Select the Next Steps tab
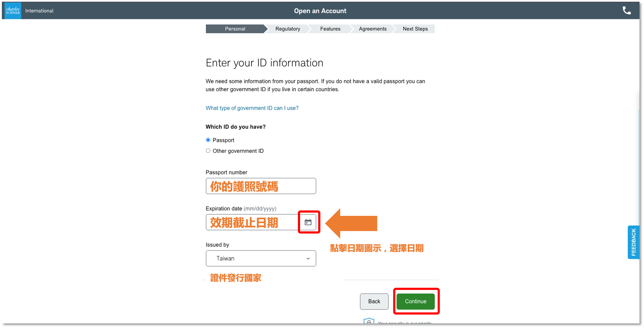Viewport: 644px width, 328px height. tap(415, 29)
